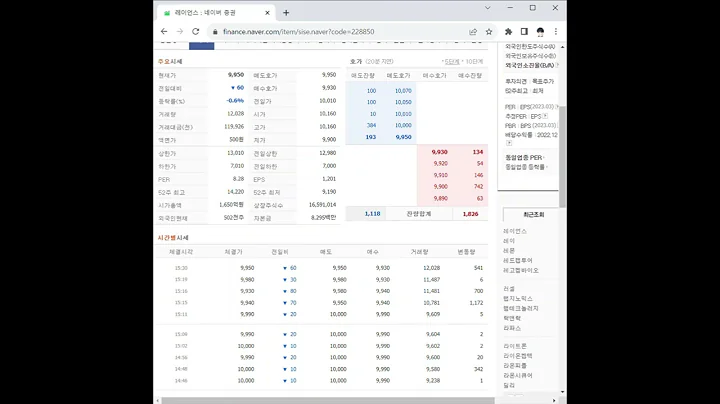The image size is (720, 404).
Task: Open 락앤락 in recent list
Action: point(512,318)
